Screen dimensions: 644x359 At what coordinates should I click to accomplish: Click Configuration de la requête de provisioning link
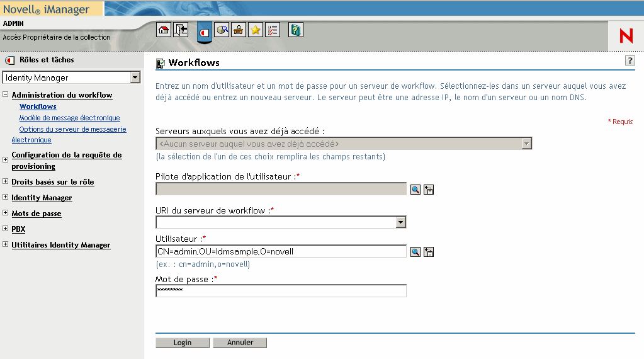point(67,161)
